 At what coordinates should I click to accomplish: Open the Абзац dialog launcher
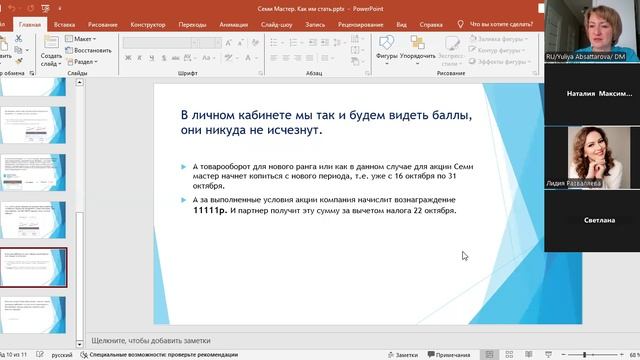coord(367,73)
